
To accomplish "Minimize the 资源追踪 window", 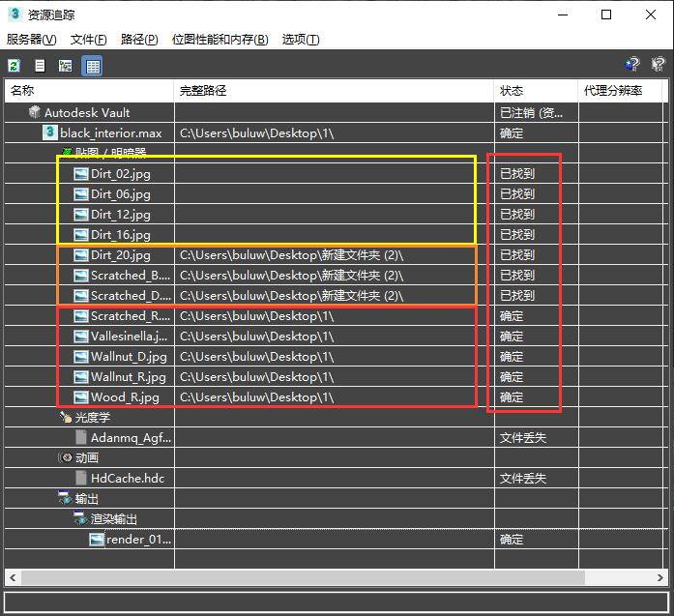I will (x=563, y=15).
